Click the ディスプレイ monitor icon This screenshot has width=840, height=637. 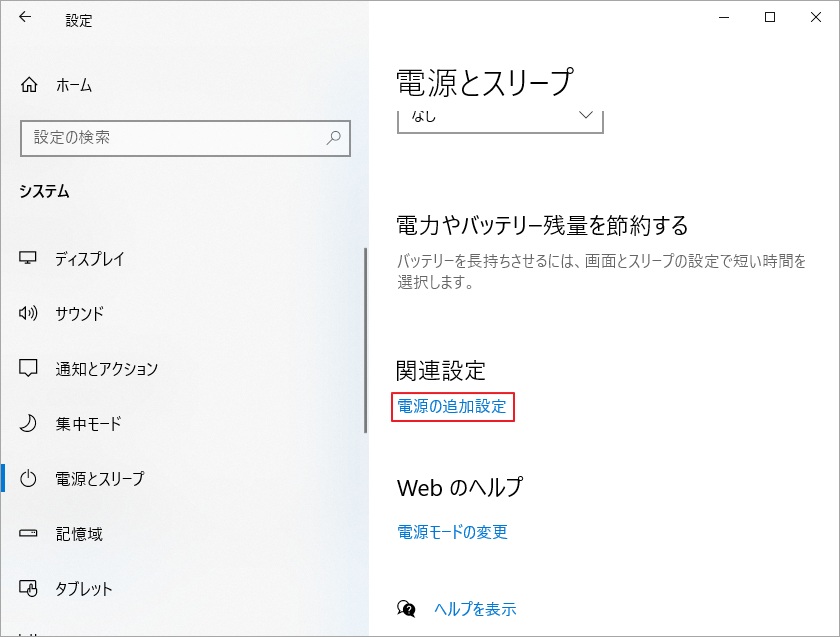(28, 258)
